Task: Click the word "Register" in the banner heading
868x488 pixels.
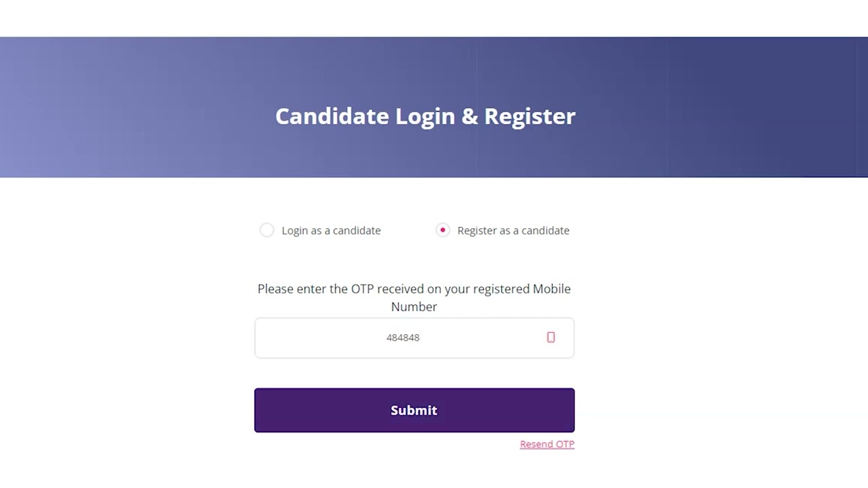Action: pyautogui.click(x=530, y=116)
